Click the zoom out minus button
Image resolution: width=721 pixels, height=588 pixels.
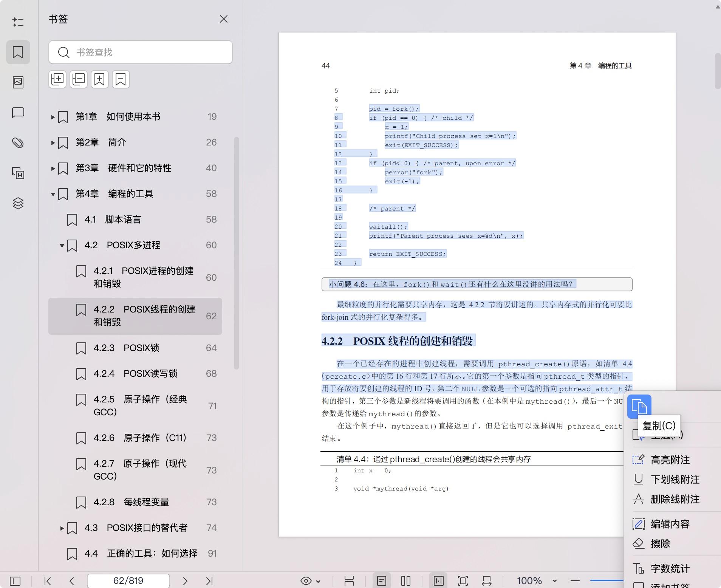pyautogui.click(x=575, y=581)
